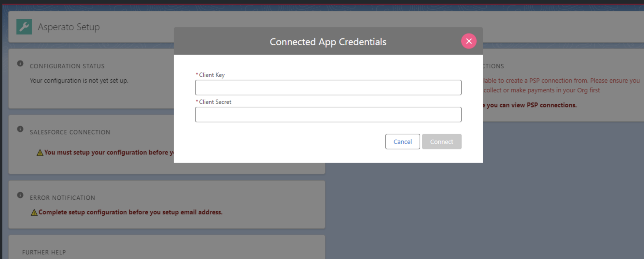Click the Error Notification heading
Screen dimensions: 644x259
coord(62,198)
